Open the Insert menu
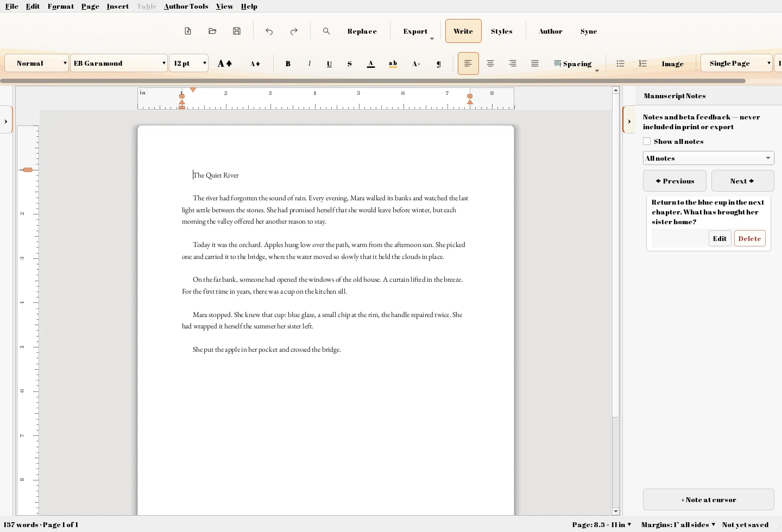782x532 pixels. pos(118,7)
